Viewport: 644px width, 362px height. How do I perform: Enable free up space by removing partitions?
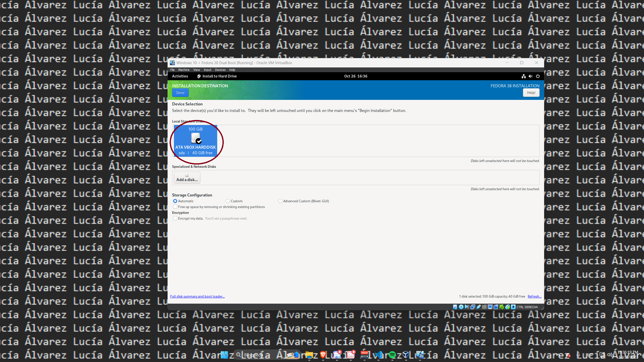(175, 207)
